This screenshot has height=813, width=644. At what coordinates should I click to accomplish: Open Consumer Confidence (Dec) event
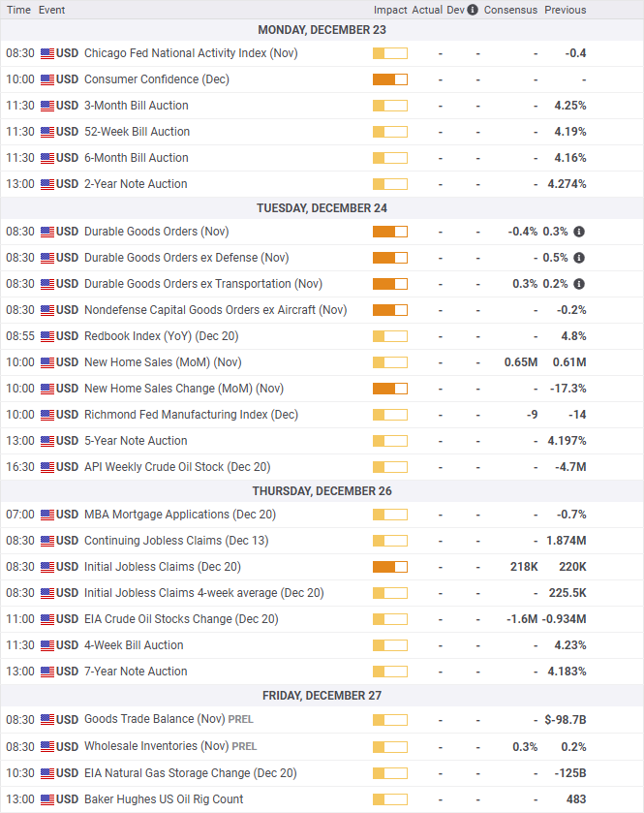coord(157,79)
